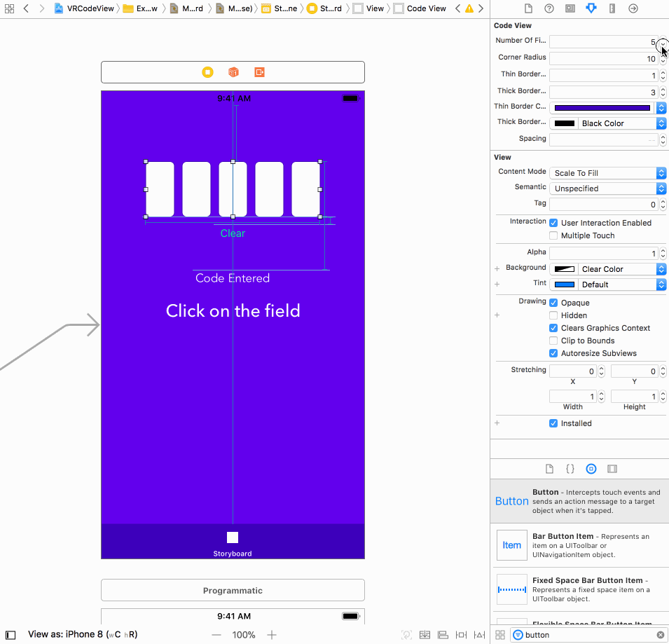Toggle User Interaction Enabled checkbox
This screenshot has height=644, width=669.
[553, 223]
